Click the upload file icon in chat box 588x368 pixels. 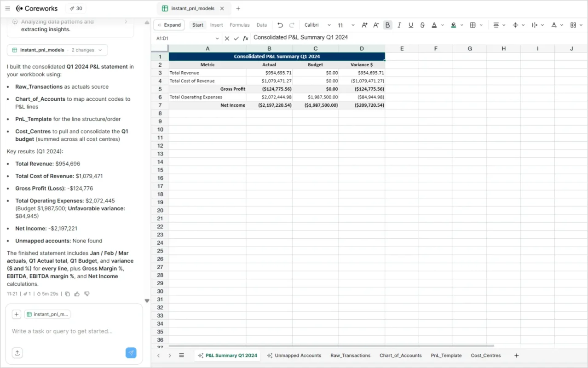tap(17, 353)
